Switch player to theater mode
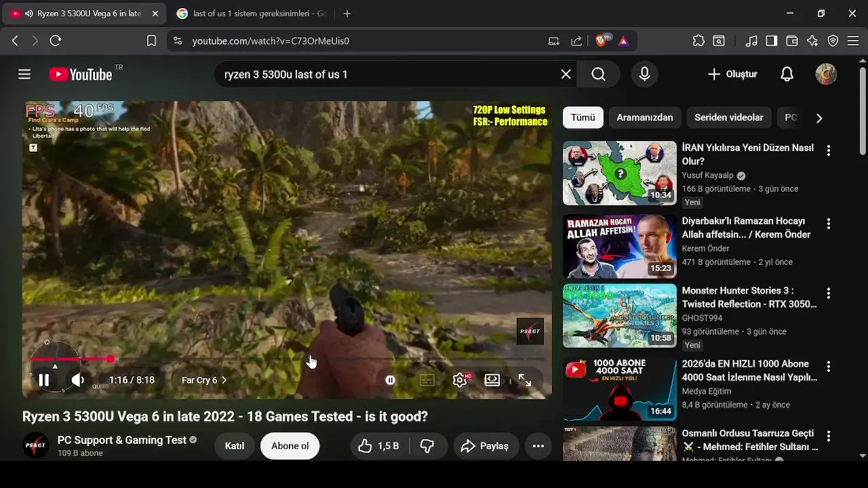The height and width of the screenshot is (488, 868). click(492, 380)
